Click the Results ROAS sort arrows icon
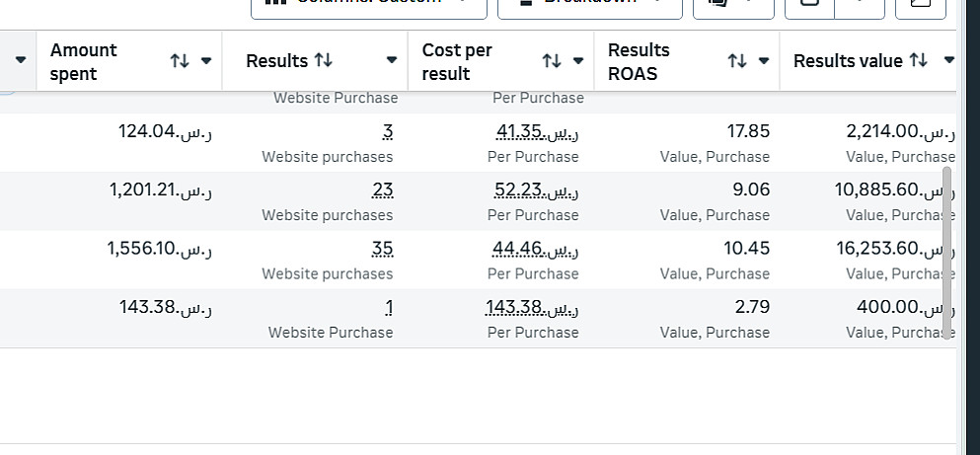Viewport: 980px width, 455px height. pyautogui.click(x=737, y=61)
